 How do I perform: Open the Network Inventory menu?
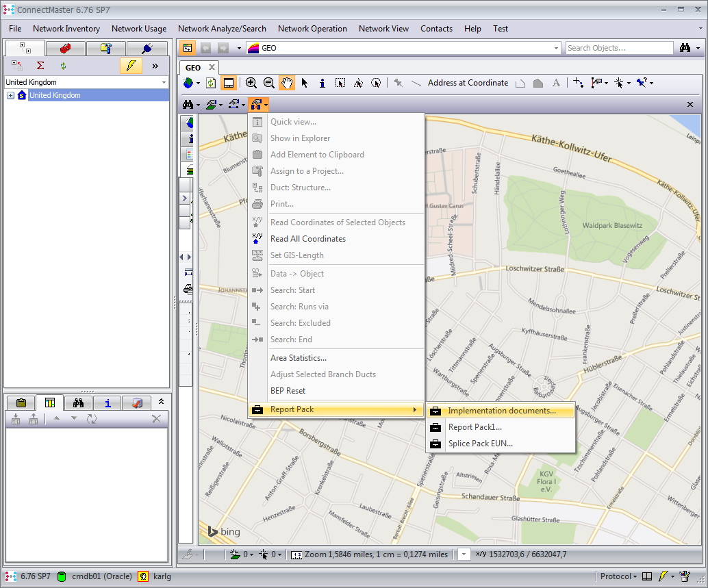[66, 29]
